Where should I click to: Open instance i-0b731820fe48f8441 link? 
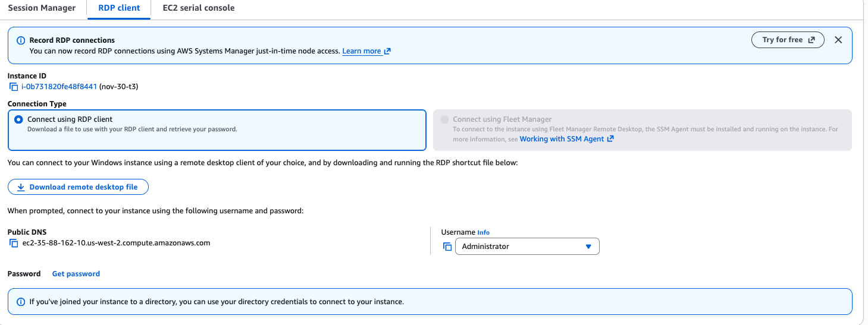(x=59, y=87)
